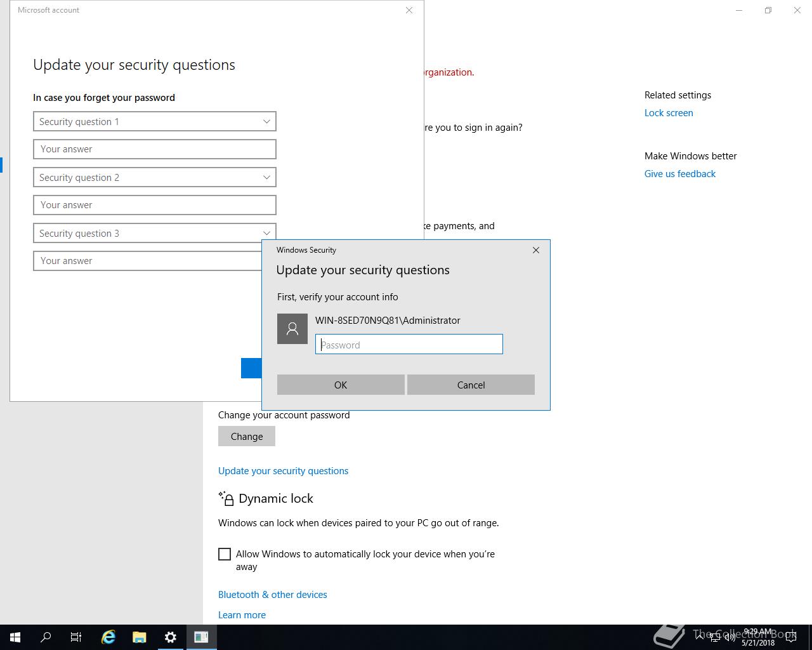Viewport: 812px width, 650px height.
Task: Restore down the Settings window
Action: point(768,10)
